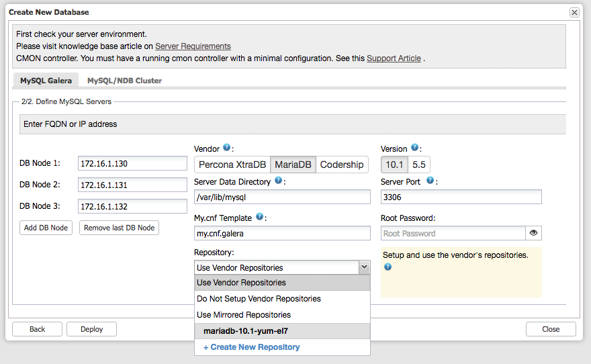Open the Server Requirements link

[x=193, y=46]
